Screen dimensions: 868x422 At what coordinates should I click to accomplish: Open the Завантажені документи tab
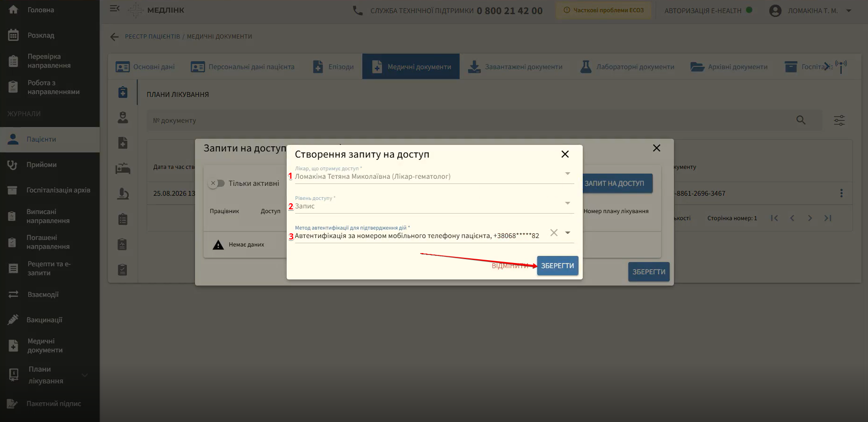(x=516, y=67)
